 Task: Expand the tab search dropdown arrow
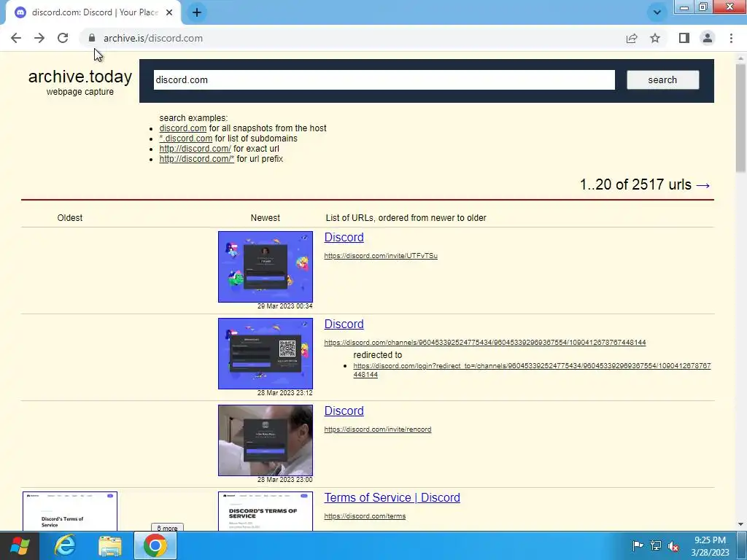pos(657,12)
